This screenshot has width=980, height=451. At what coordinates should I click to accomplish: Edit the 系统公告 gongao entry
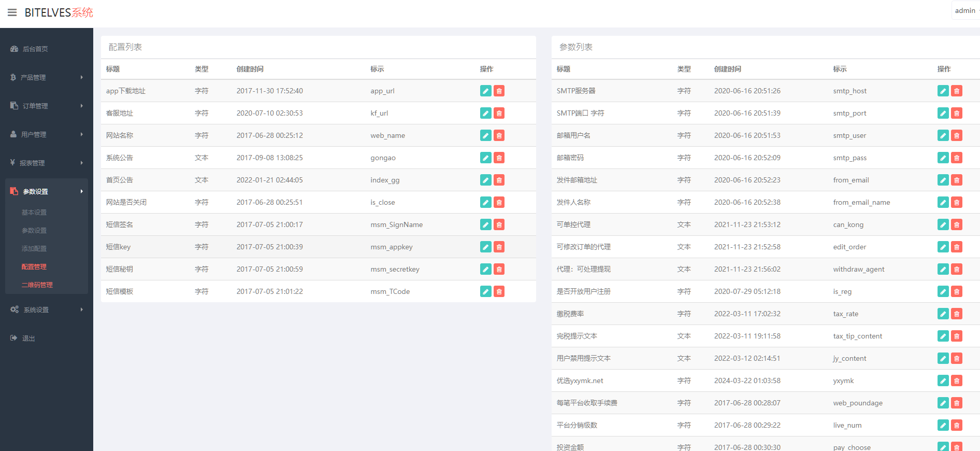[x=485, y=158]
